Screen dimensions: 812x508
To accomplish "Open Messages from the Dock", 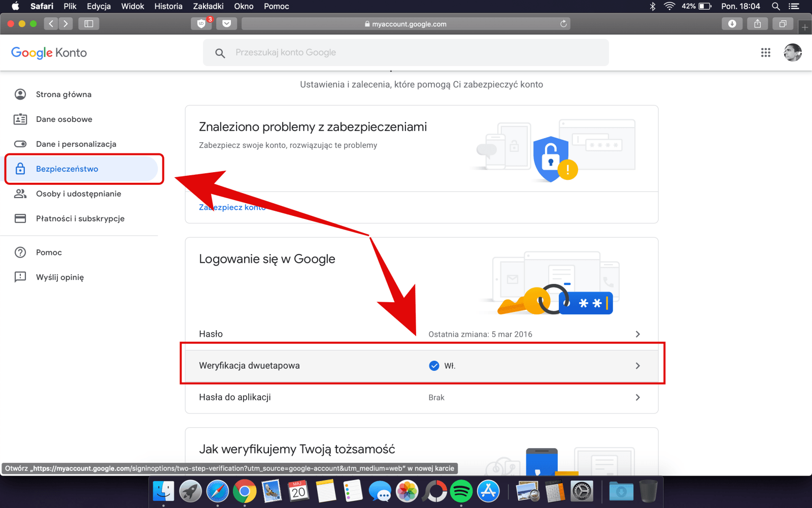I will click(380, 491).
